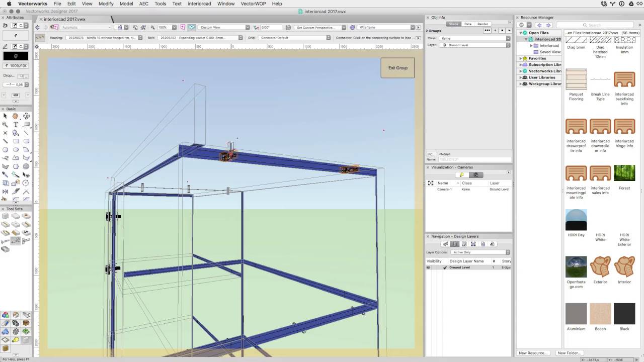Screen dimensions: 644x362
Task: Open the Grid Connector Default dropdown
Action: tap(295, 38)
